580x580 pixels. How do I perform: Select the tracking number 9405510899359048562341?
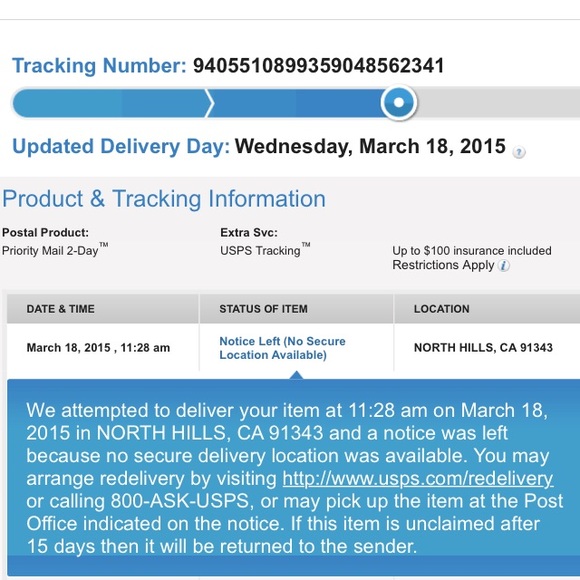(318, 66)
